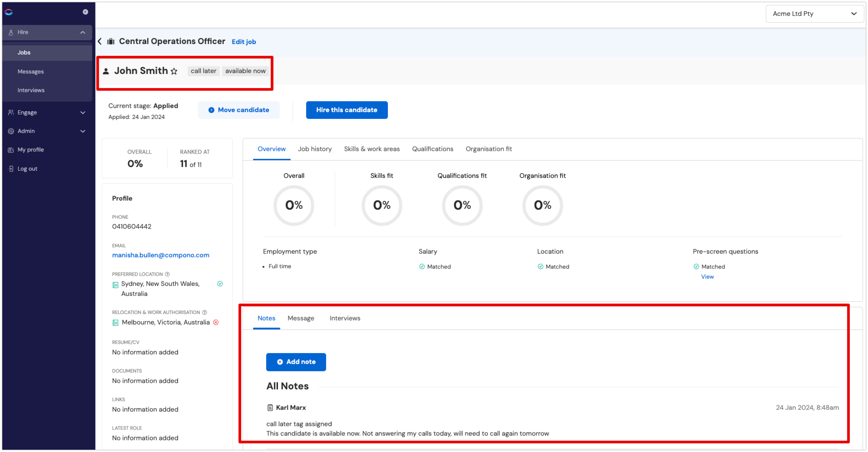Image resolution: width=868 pixels, height=452 pixels.
Task: Click the Admin gear icon in the sidebar
Action: (11, 131)
